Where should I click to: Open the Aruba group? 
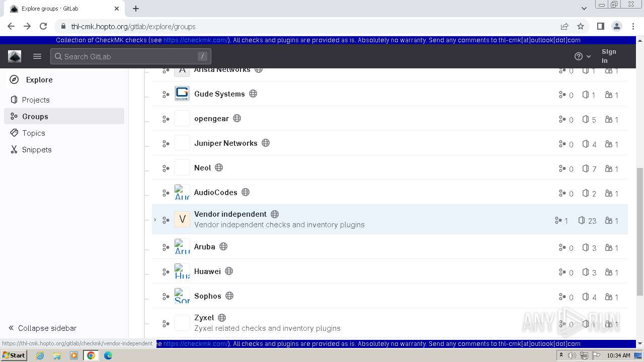[x=205, y=247]
